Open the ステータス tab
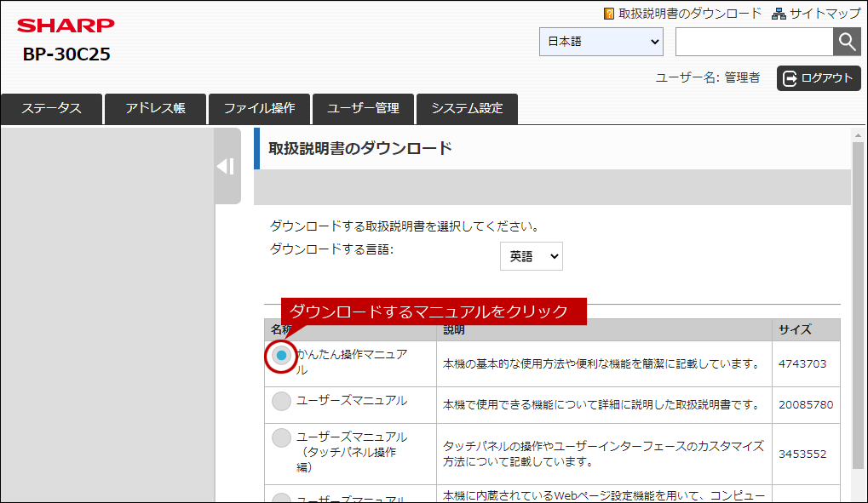The width and height of the screenshot is (868, 503). point(51,108)
